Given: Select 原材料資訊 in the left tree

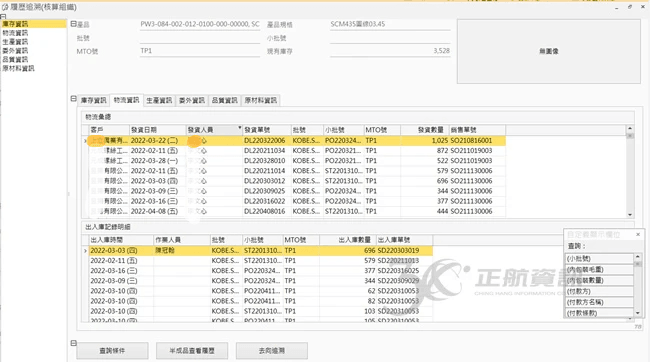Looking at the screenshot, I should coord(18,68).
